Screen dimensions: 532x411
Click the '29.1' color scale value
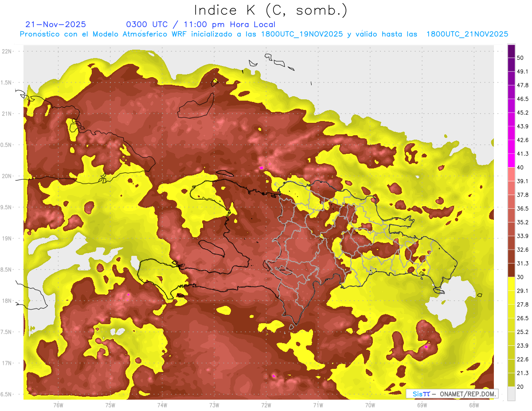click(522, 290)
